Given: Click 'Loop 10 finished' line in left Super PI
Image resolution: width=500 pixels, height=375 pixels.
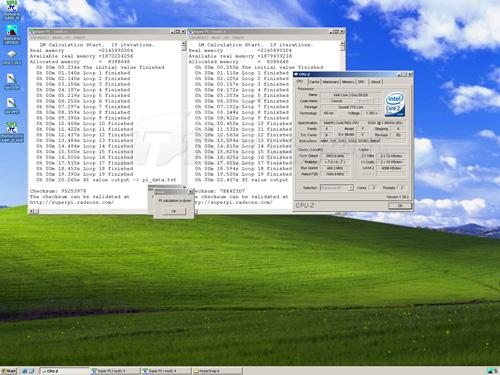Looking at the screenshot, I should coord(85,123).
